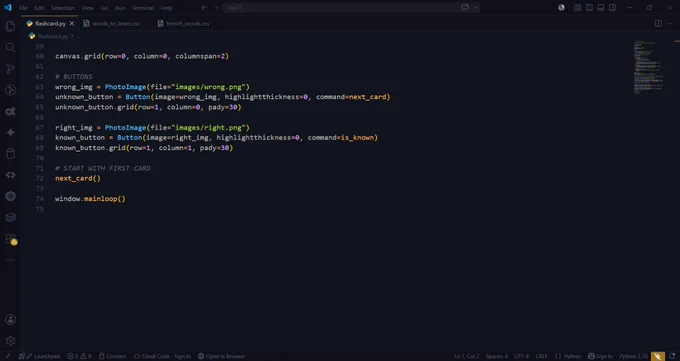Screen dimensions: 680x361
Task: Click the '# BUTTONS' comment line
Action: [74, 77]
